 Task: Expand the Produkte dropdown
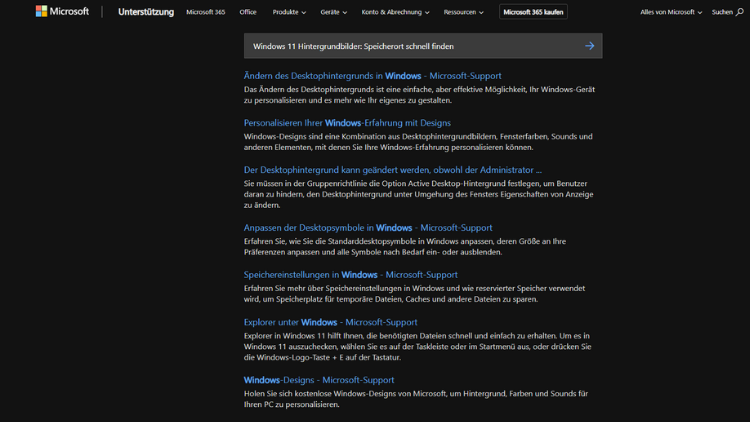289,12
